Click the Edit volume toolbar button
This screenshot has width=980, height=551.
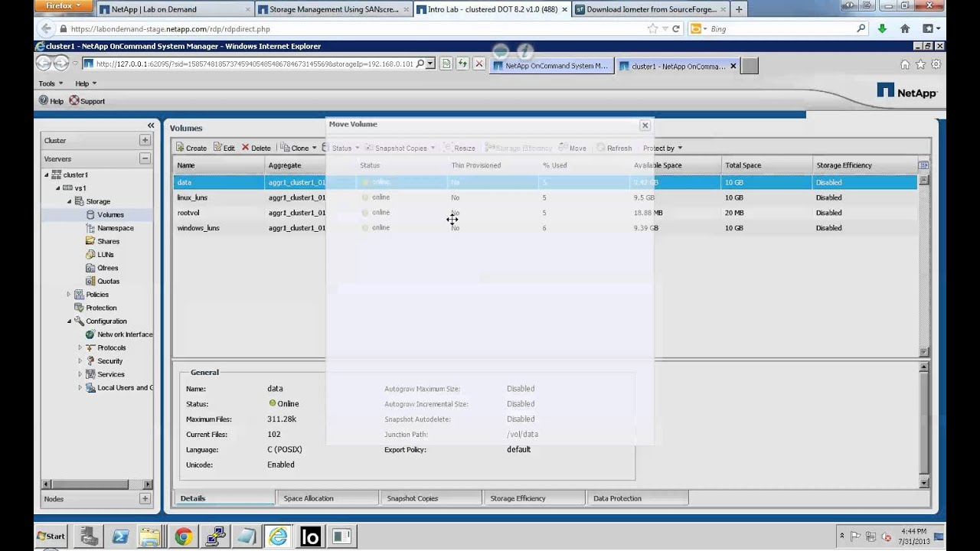(x=224, y=148)
